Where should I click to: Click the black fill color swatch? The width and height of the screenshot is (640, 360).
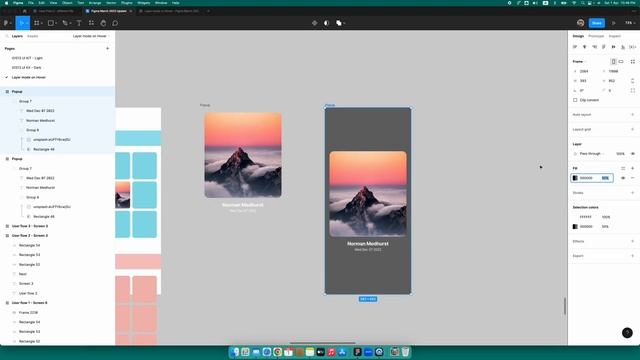[x=575, y=178]
